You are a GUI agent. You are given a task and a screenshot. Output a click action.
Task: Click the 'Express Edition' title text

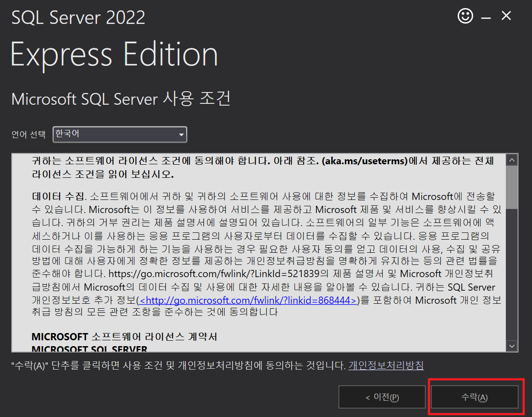pos(114,55)
